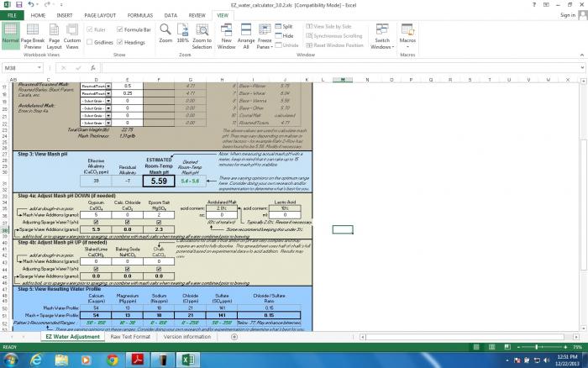The image size is (588, 368).
Task: Click the Undo arrow icon
Action: tap(31, 5)
